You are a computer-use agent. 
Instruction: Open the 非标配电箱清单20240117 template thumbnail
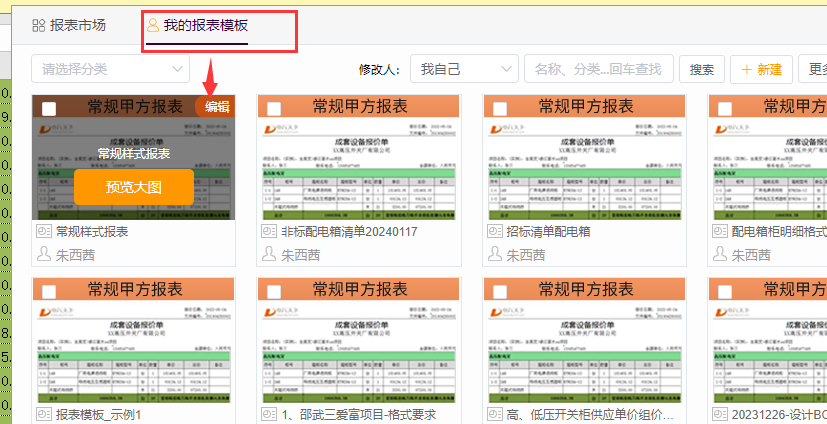(359, 158)
